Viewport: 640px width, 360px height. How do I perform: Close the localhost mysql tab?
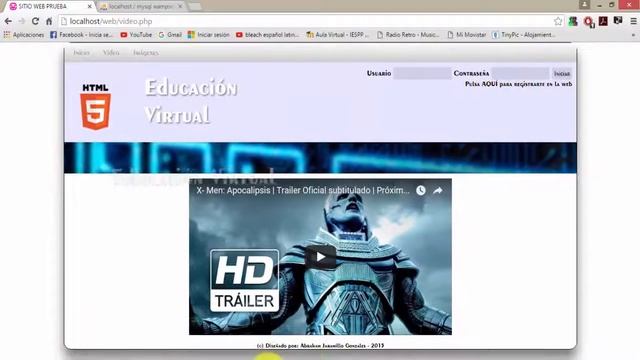[x=180, y=7]
